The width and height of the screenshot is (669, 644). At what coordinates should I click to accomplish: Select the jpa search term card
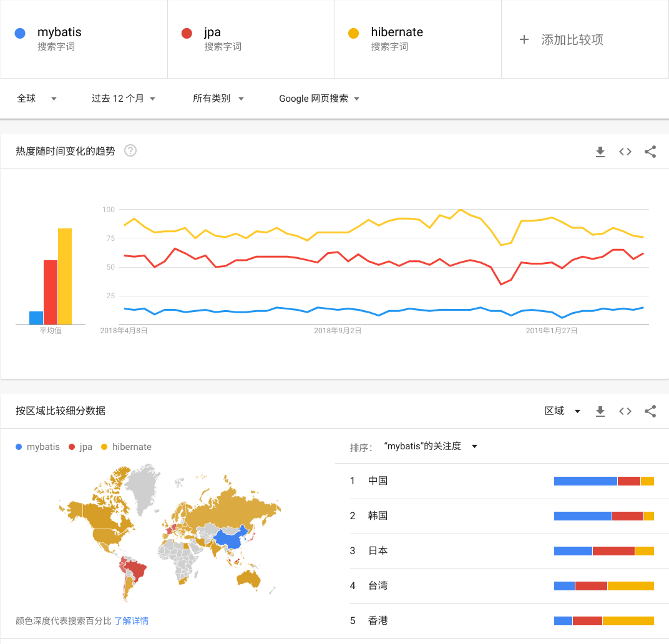click(251, 39)
